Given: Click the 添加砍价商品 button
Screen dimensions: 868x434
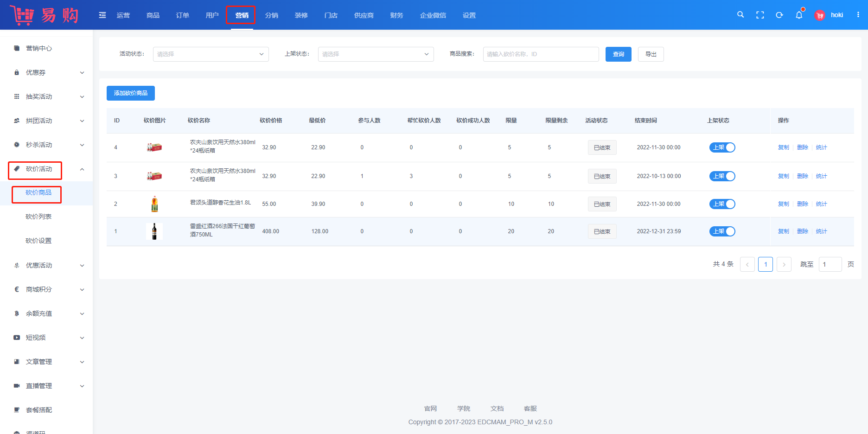Looking at the screenshot, I should (x=131, y=93).
